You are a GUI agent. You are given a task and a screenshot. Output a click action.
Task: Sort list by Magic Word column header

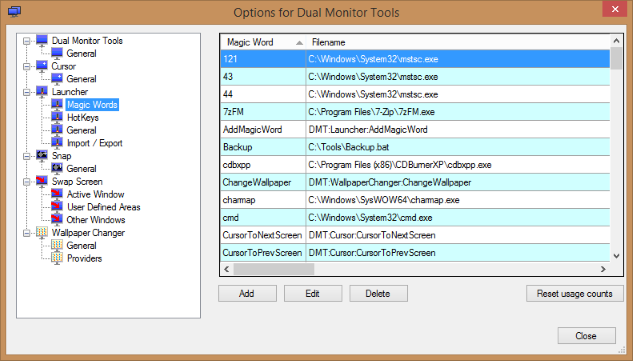tap(263, 42)
